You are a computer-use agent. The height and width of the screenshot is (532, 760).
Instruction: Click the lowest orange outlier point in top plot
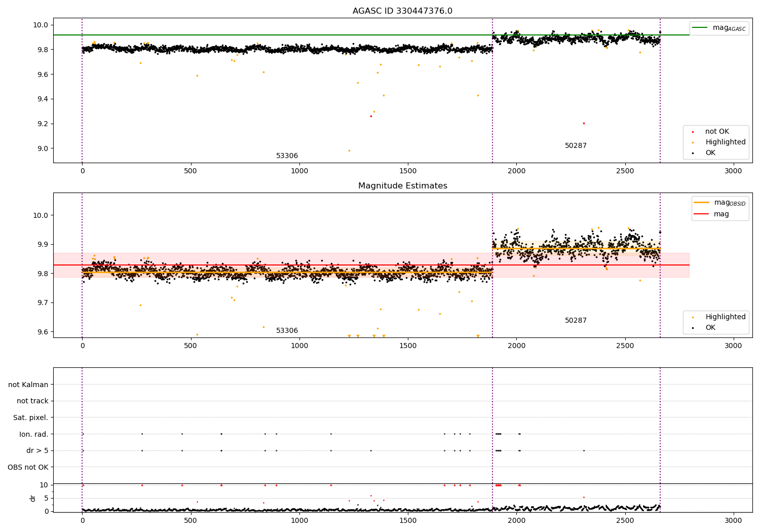(349, 150)
